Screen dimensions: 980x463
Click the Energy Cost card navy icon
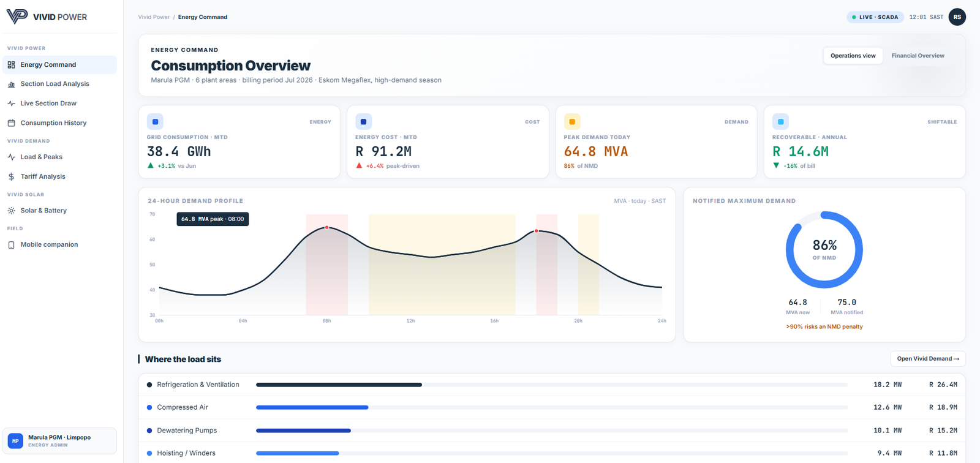point(363,121)
